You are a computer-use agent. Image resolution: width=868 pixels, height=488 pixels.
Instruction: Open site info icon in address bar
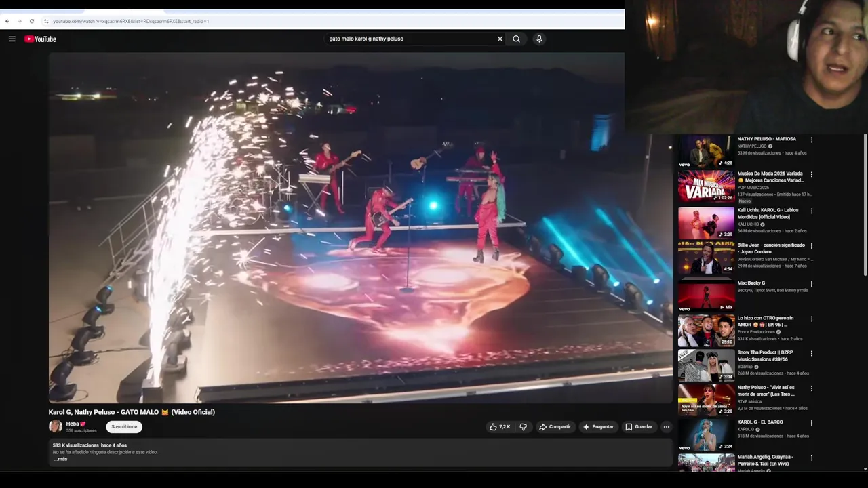(46, 21)
